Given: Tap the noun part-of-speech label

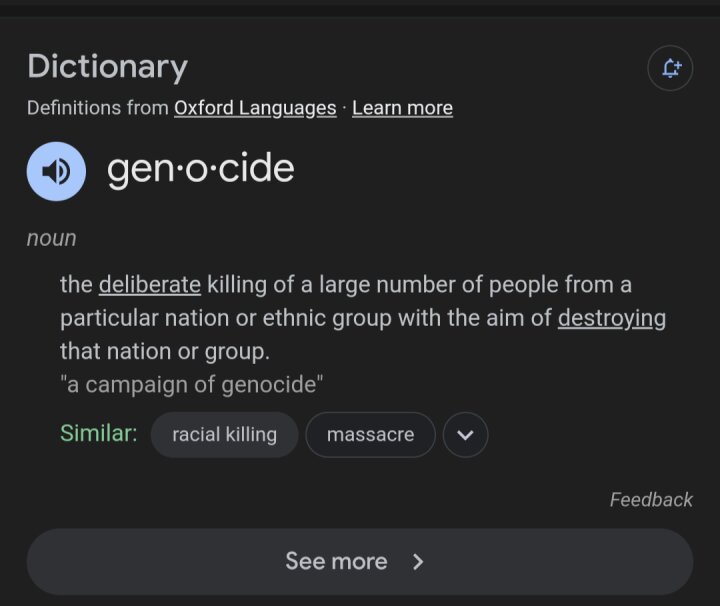Looking at the screenshot, I should coord(51,239).
